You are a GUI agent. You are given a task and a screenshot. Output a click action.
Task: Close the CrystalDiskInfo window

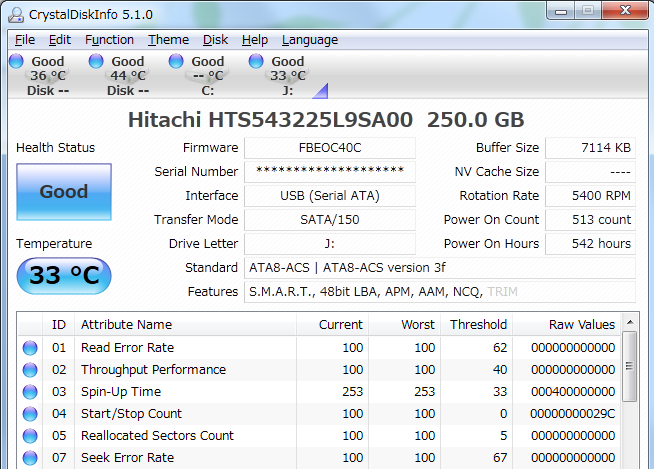625,11
